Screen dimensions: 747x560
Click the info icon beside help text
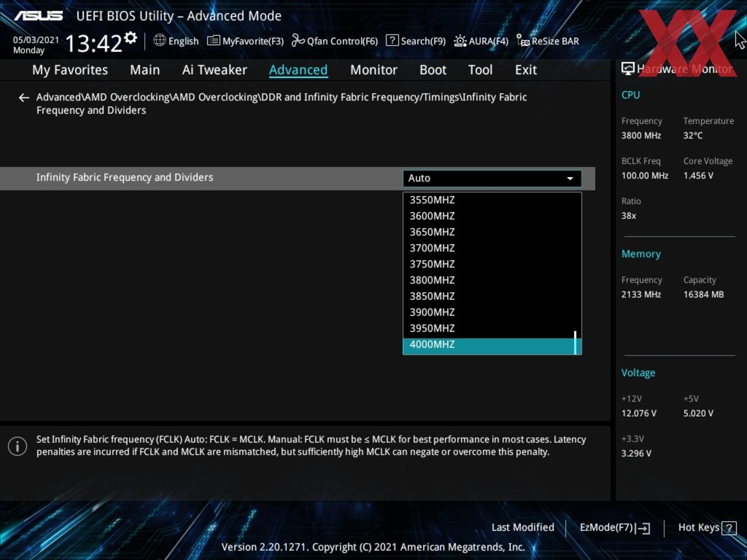coord(18,446)
